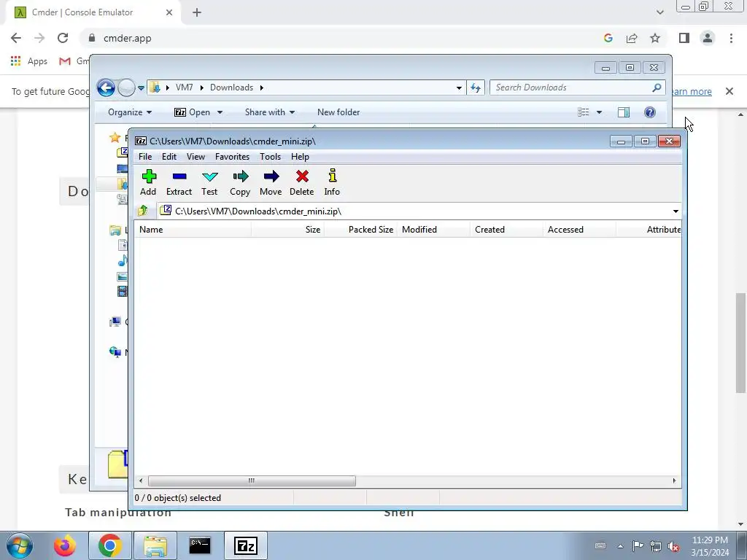Viewport: 747px width, 560px height.
Task: Dismiss the Chrome notification bar
Action: [x=729, y=91]
